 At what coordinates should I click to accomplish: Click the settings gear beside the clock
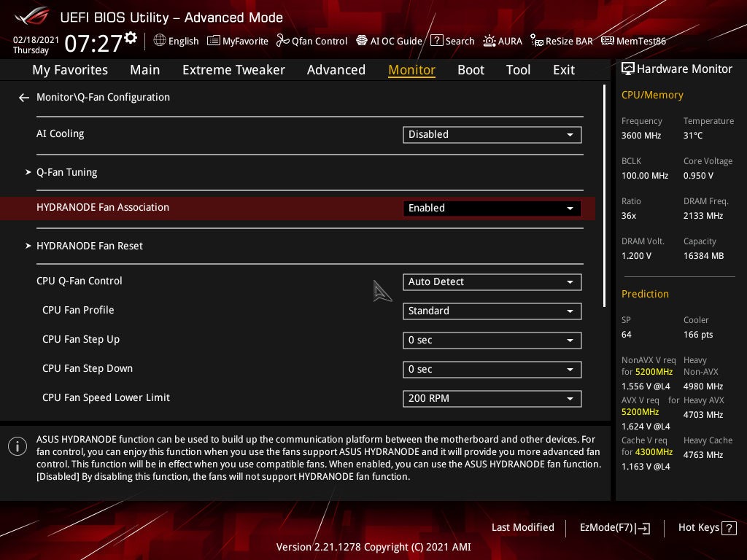[131, 38]
